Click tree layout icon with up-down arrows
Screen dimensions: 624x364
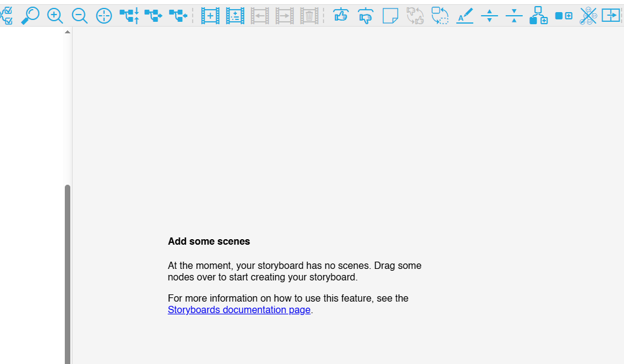click(129, 16)
